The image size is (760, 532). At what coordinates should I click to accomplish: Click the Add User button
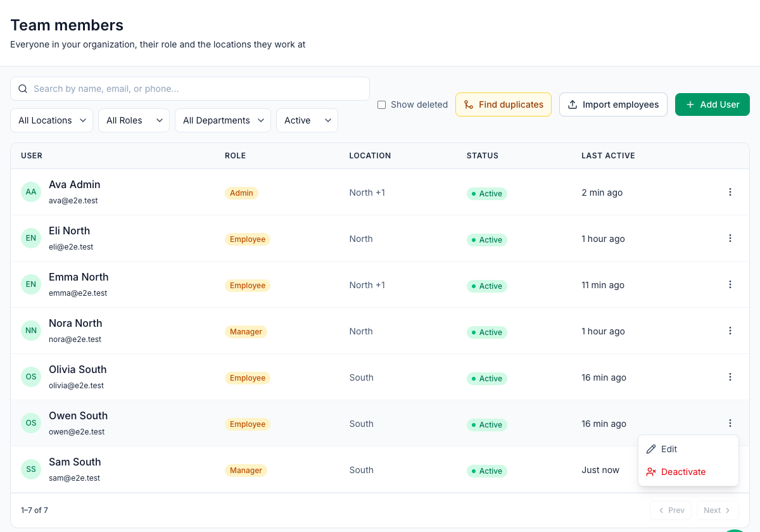point(712,104)
